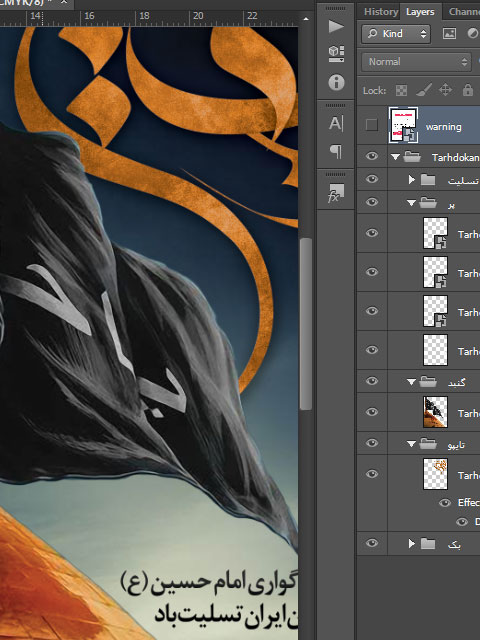Open the Actions panel play icon

336,27
